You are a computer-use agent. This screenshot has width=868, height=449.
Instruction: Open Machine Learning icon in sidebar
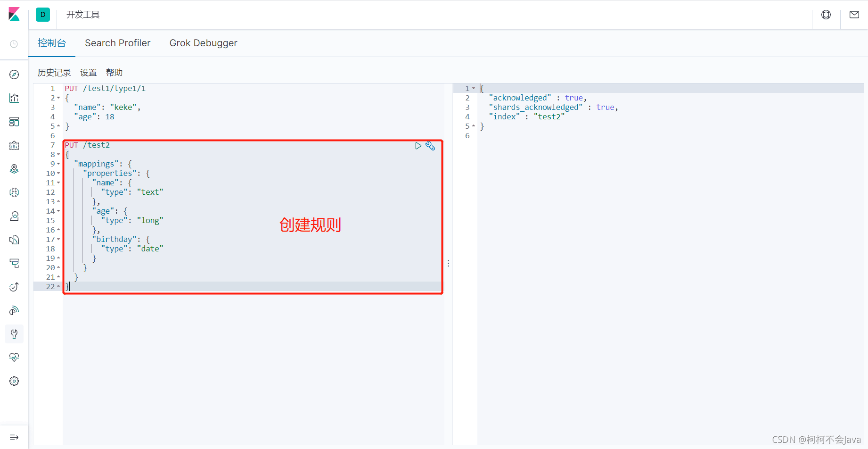coord(14,192)
